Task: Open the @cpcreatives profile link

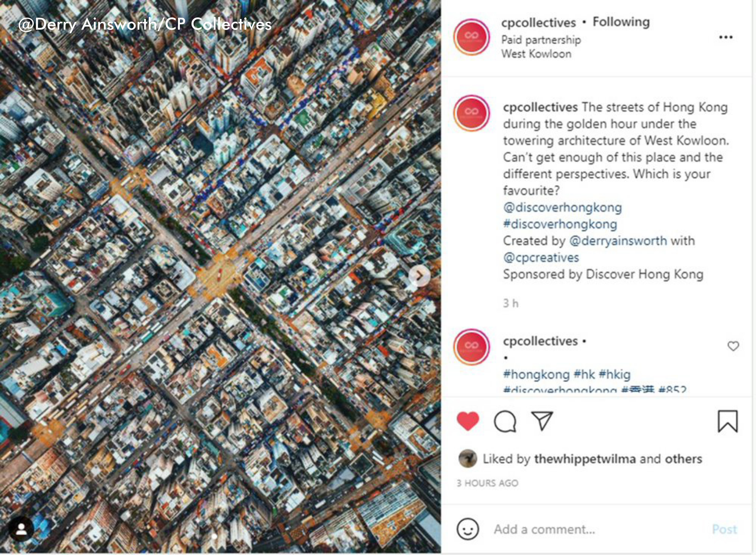Action: pyautogui.click(x=541, y=257)
